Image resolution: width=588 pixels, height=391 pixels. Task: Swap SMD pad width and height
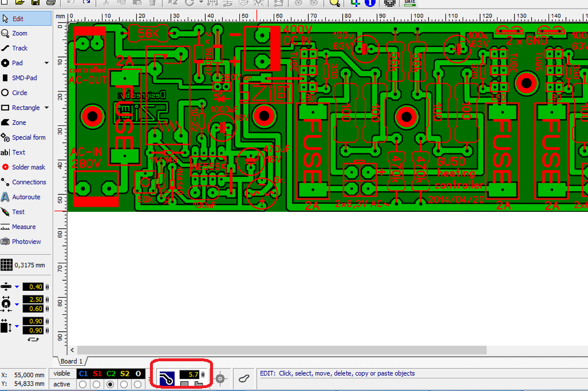point(33,340)
